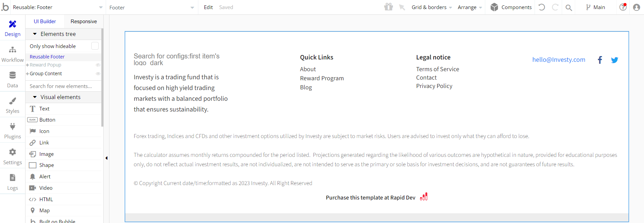
Task: Open the Components cube menu
Action: point(511,7)
